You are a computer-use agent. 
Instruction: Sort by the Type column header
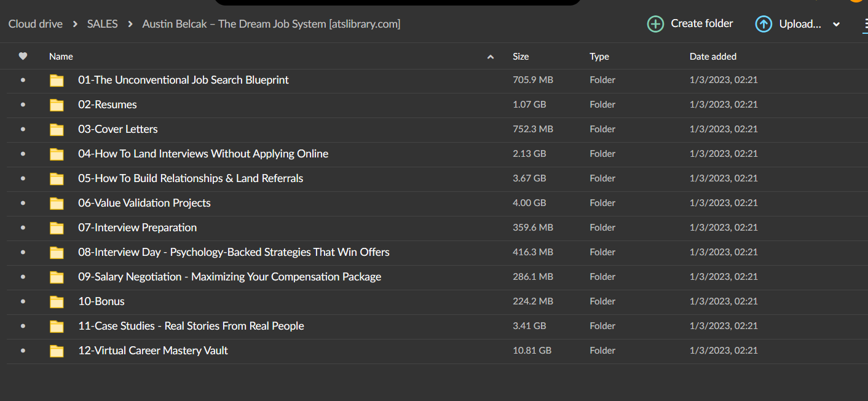(599, 56)
